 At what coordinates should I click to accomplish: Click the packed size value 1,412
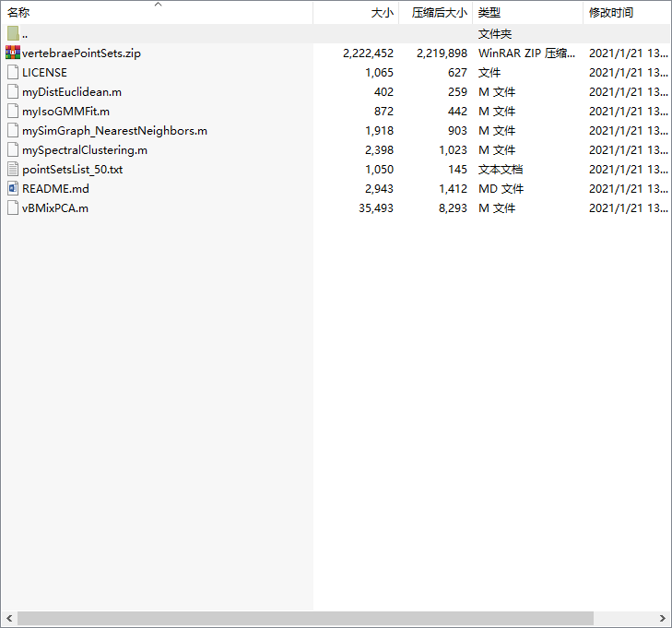click(x=453, y=189)
